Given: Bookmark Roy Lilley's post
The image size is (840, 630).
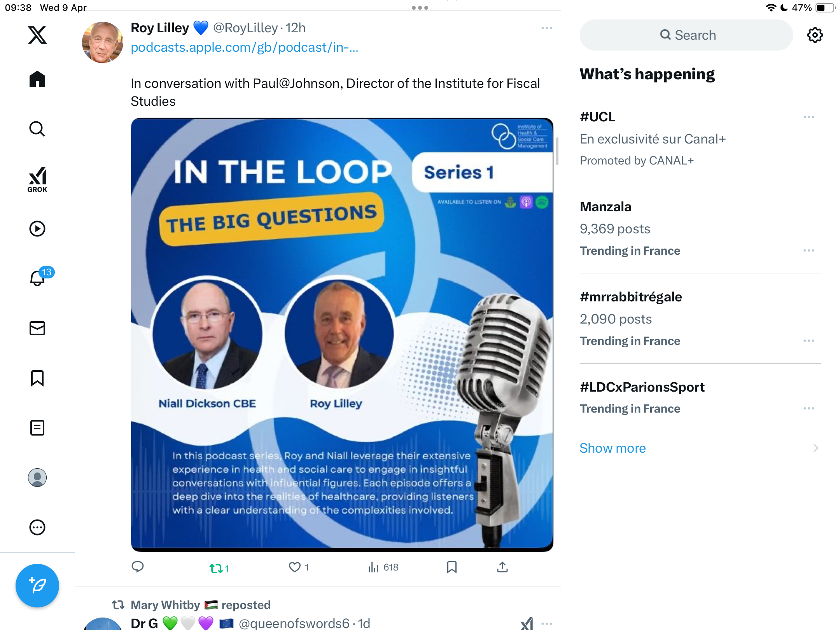Looking at the screenshot, I should click(x=451, y=567).
